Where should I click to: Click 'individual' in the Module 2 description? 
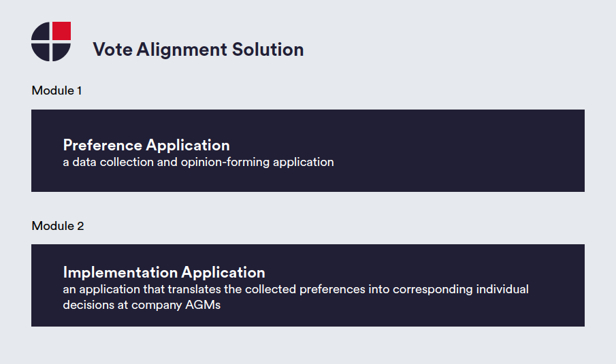(x=502, y=289)
